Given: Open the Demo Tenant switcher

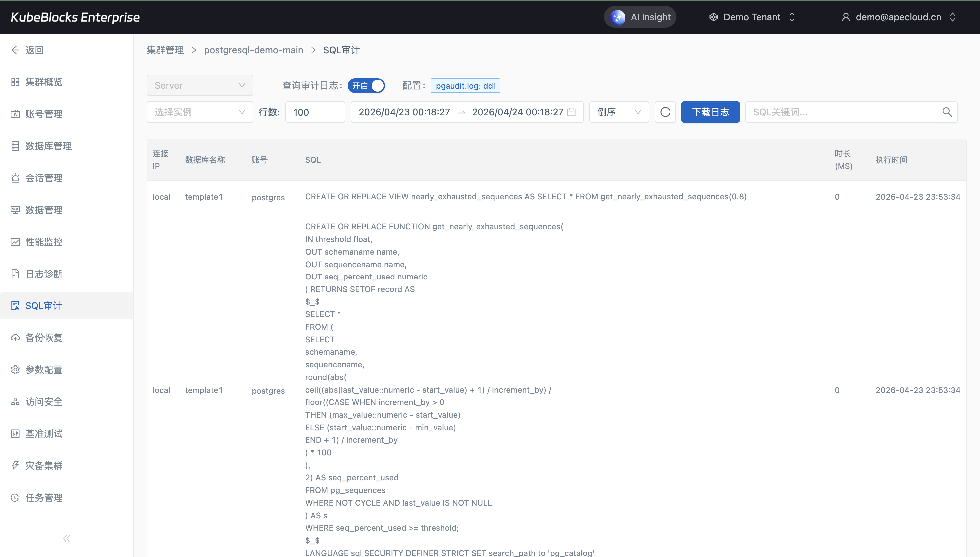Looking at the screenshot, I should 752,17.
